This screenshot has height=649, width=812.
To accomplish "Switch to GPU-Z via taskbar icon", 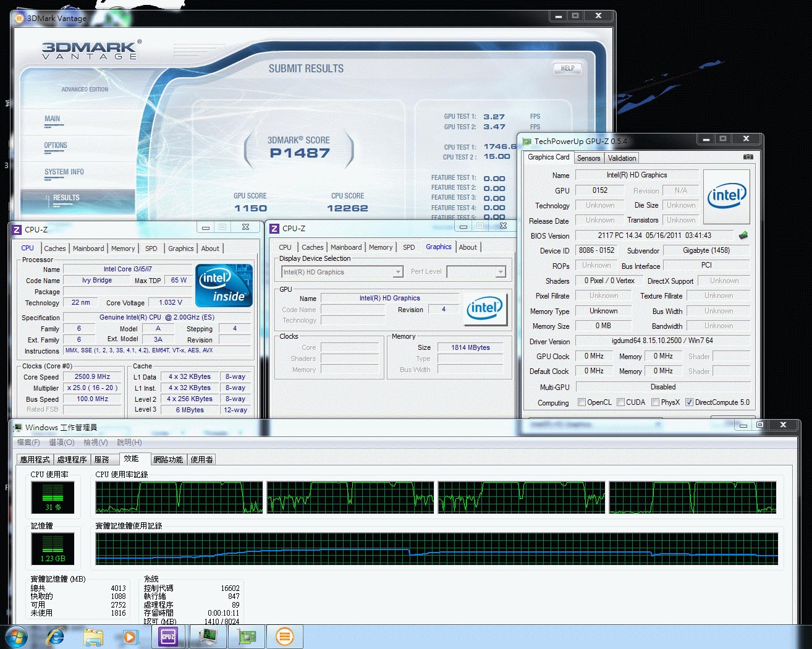I will pyautogui.click(x=248, y=636).
